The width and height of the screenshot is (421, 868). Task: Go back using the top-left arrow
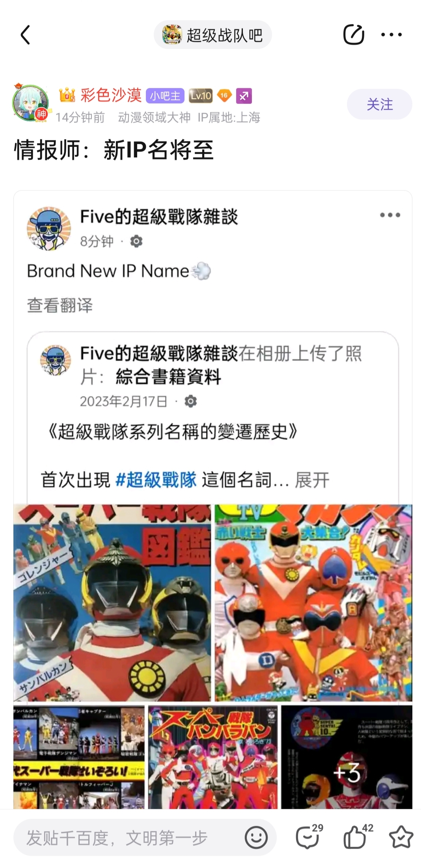(x=25, y=35)
